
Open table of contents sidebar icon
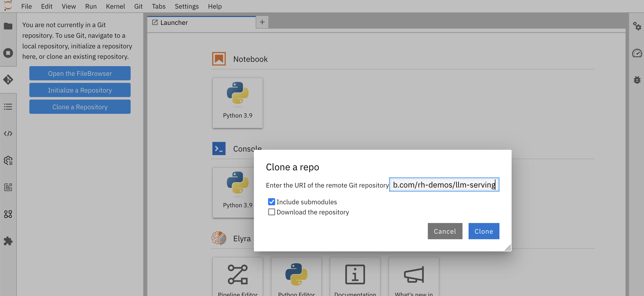(x=8, y=107)
